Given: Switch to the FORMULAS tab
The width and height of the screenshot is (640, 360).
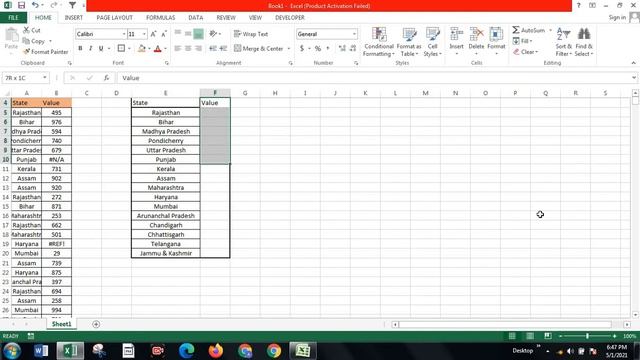Looking at the screenshot, I should pos(160,18).
